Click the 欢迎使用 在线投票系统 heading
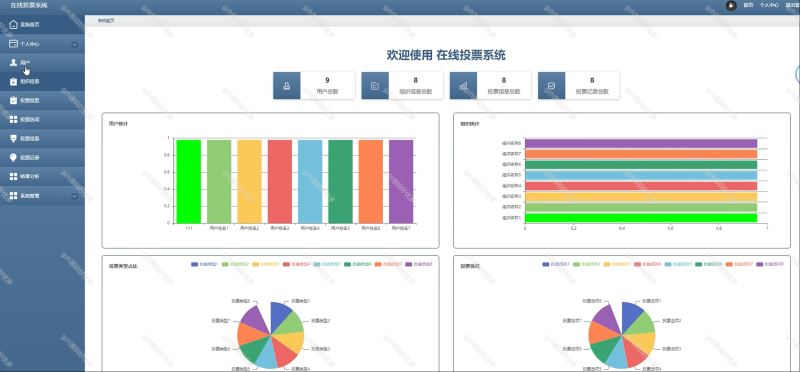Screen dimensions: 800x372 (446, 55)
